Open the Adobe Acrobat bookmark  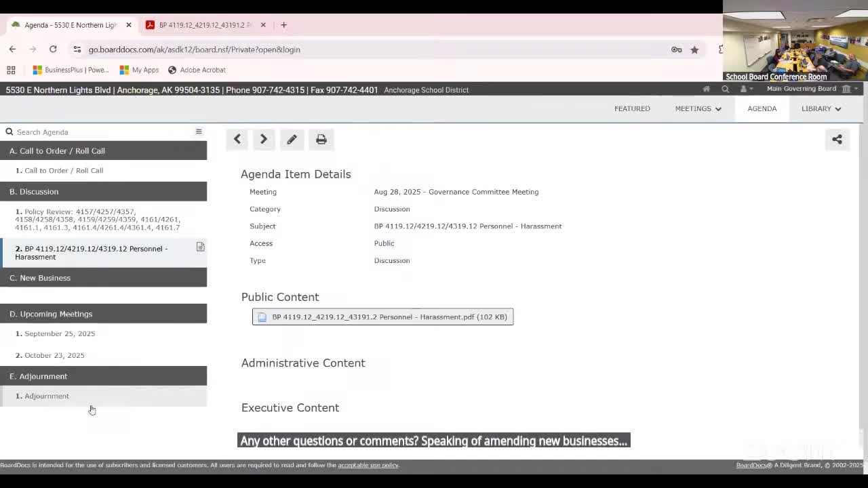coord(197,70)
